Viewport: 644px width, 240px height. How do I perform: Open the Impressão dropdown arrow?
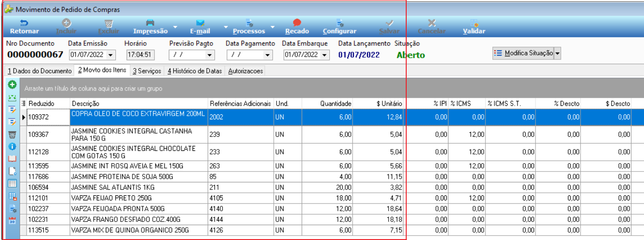tap(175, 27)
